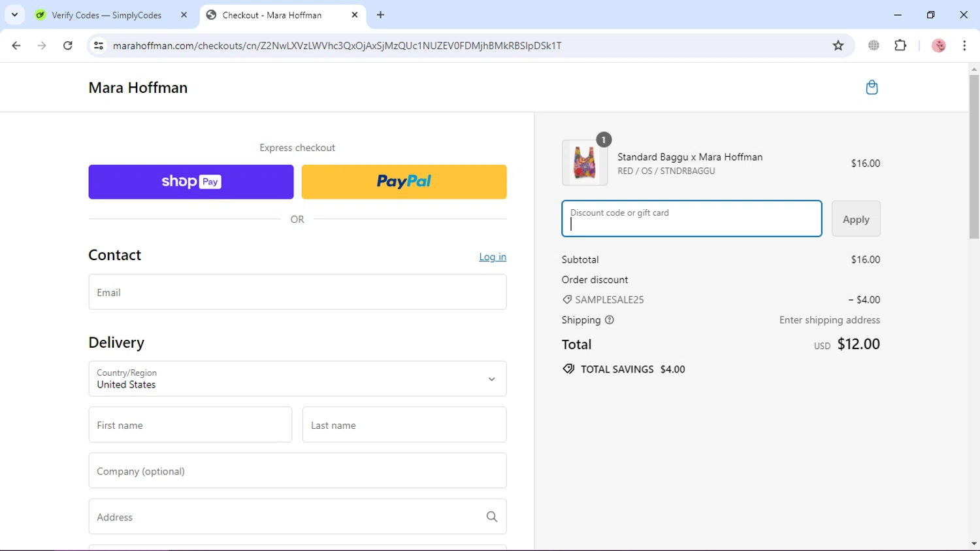Click the SAMPLESALE25 discount tag icon
The width and height of the screenshot is (980, 551).
click(567, 300)
